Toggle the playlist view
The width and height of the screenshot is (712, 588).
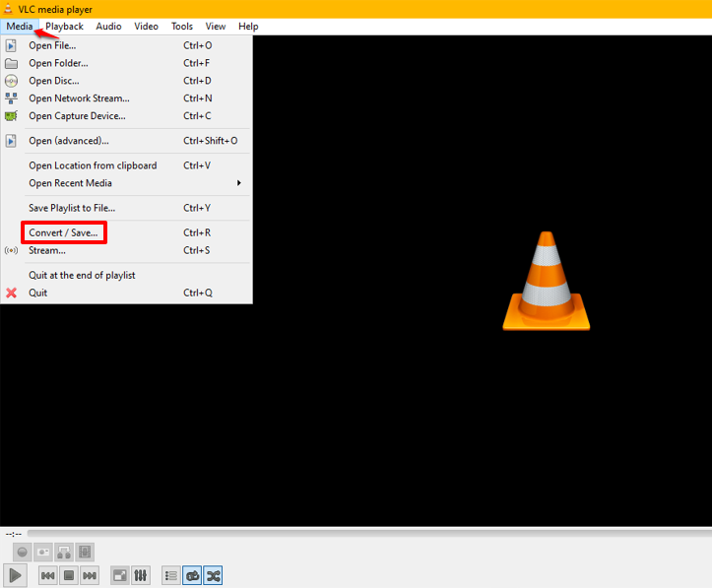pyautogui.click(x=171, y=576)
